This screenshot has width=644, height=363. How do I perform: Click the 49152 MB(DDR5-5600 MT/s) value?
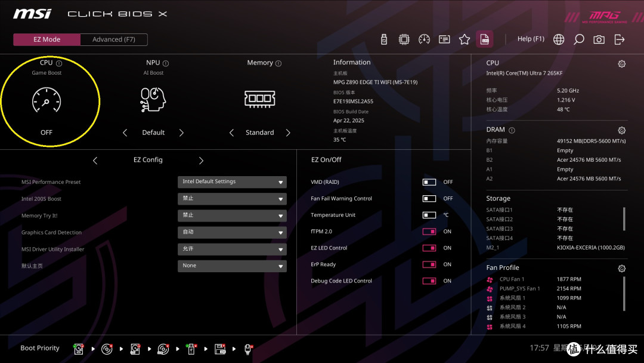tap(592, 141)
